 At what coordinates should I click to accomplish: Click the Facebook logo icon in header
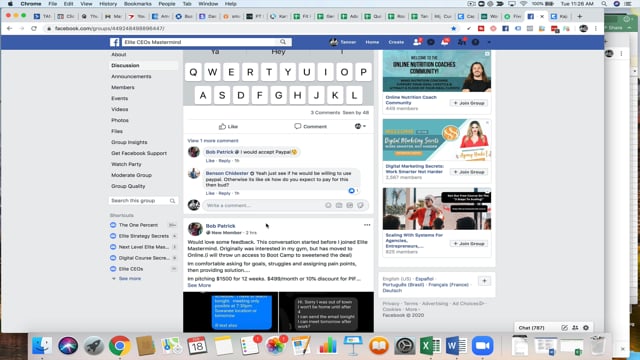[x=115, y=42]
